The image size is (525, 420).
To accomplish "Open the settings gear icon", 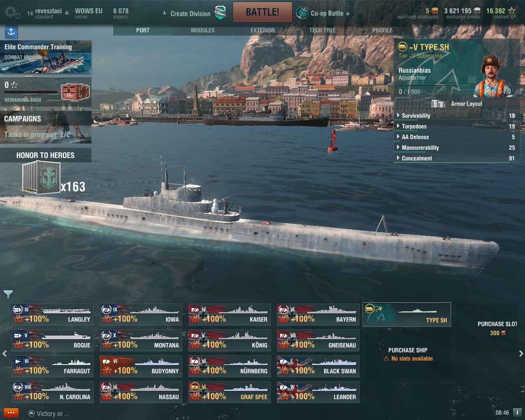I will [12, 13].
